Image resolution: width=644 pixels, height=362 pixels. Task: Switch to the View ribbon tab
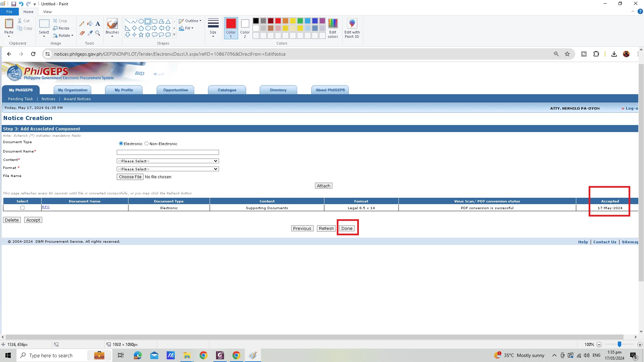(47, 12)
